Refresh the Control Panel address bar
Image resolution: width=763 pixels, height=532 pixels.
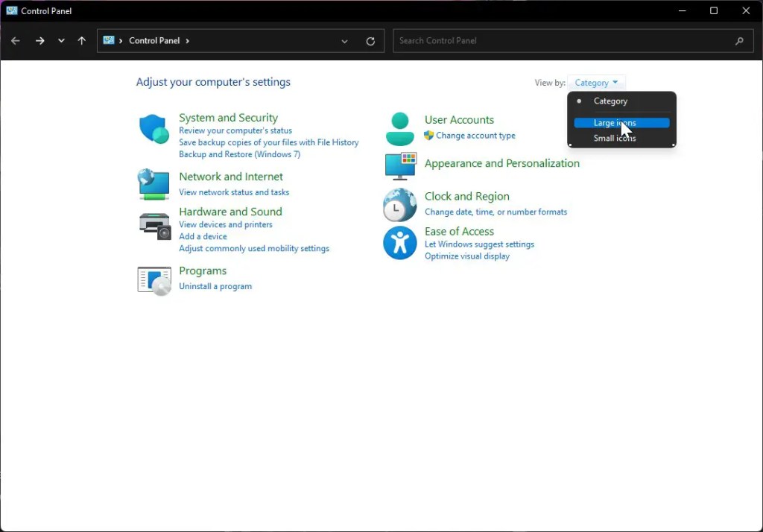click(370, 41)
